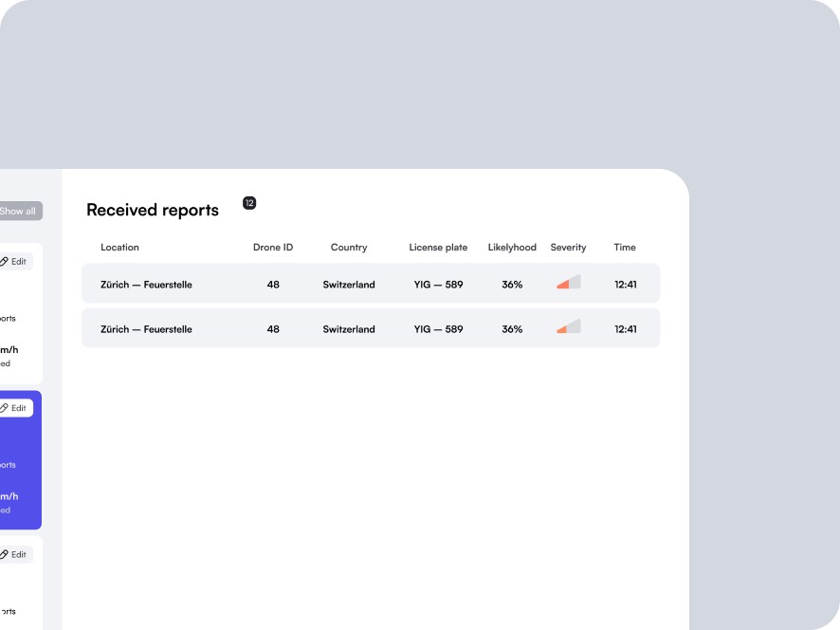Click the severity indicator icon on the first report row

click(x=567, y=283)
